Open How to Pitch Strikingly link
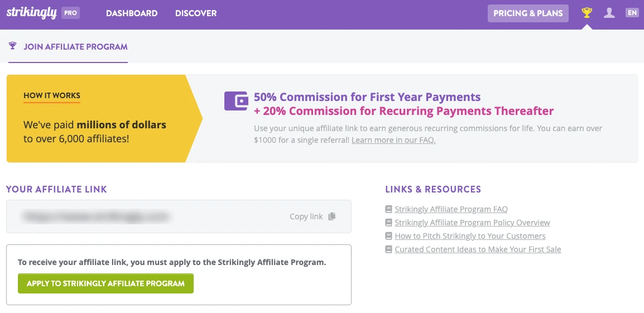Image resolution: width=644 pixels, height=313 pixels. click(470, 236)
